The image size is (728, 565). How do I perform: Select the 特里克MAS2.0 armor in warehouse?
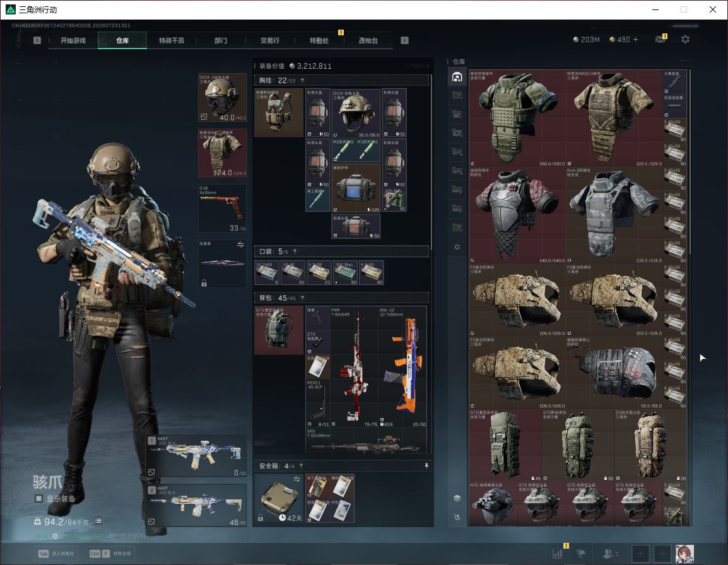pos(614,118)
